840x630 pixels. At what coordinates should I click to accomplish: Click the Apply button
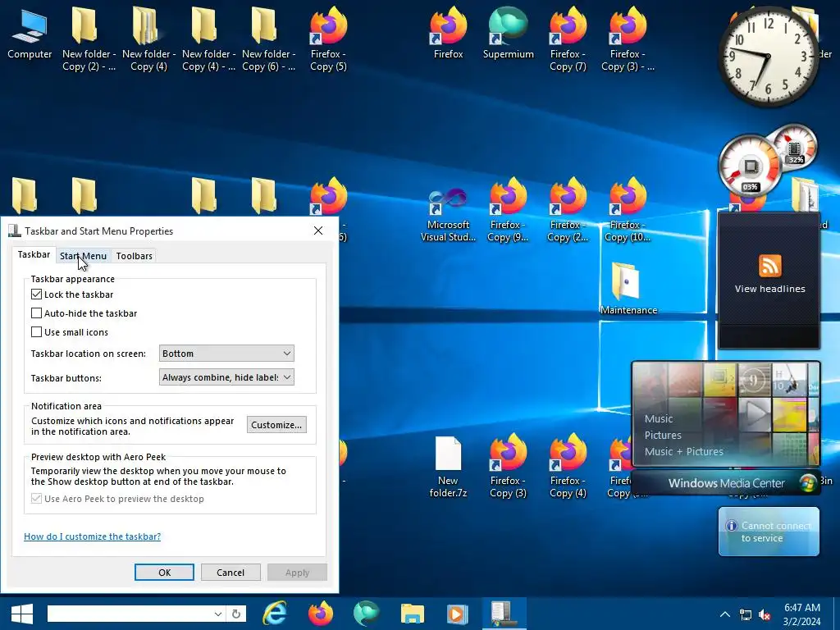coord(297,572)
